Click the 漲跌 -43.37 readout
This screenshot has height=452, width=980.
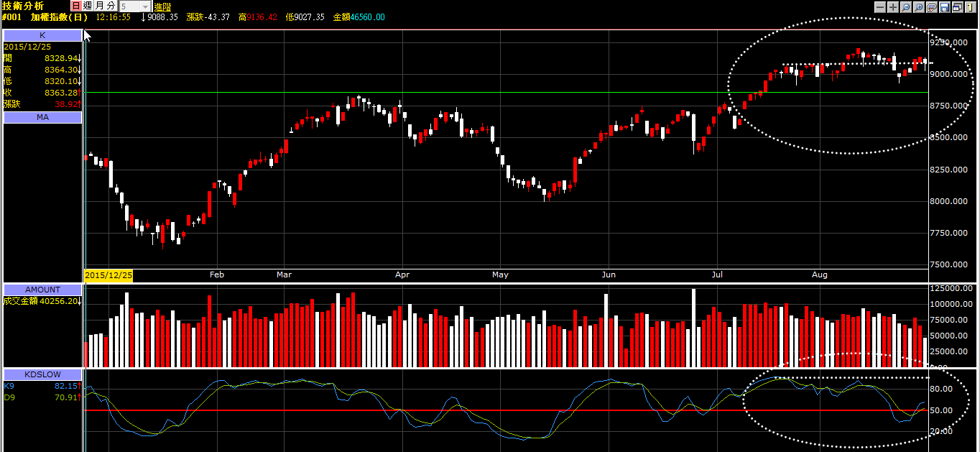pyautogui.click(x=207, y=17)
